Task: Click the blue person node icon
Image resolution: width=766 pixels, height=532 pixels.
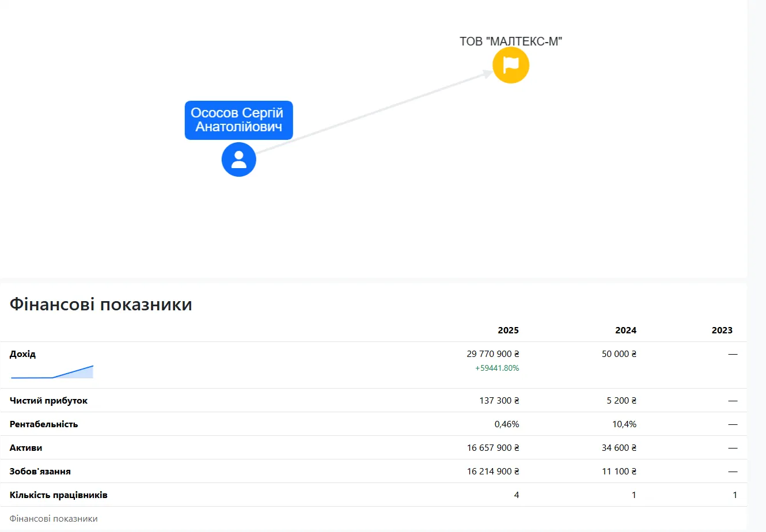Action: pos(239,159)
